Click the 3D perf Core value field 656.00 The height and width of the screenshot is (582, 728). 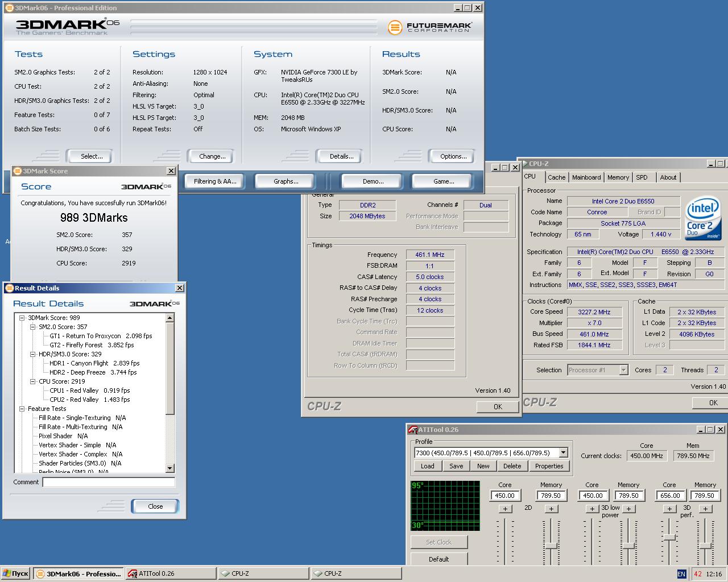(x=670, y=496)
